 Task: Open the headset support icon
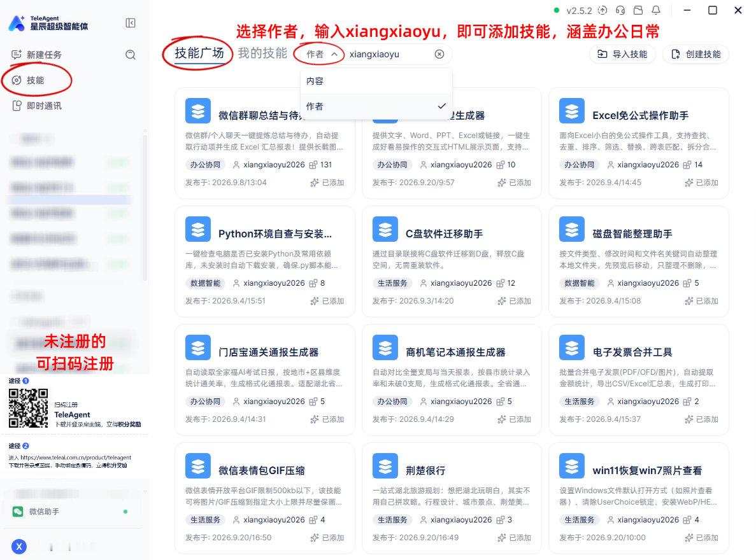coord(620,10)
